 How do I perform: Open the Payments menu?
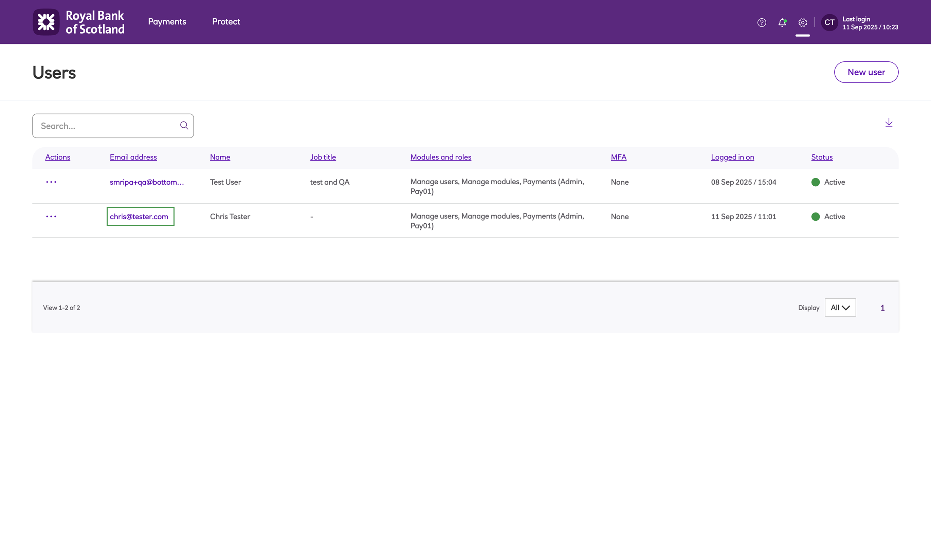click(x=167, y=21)
